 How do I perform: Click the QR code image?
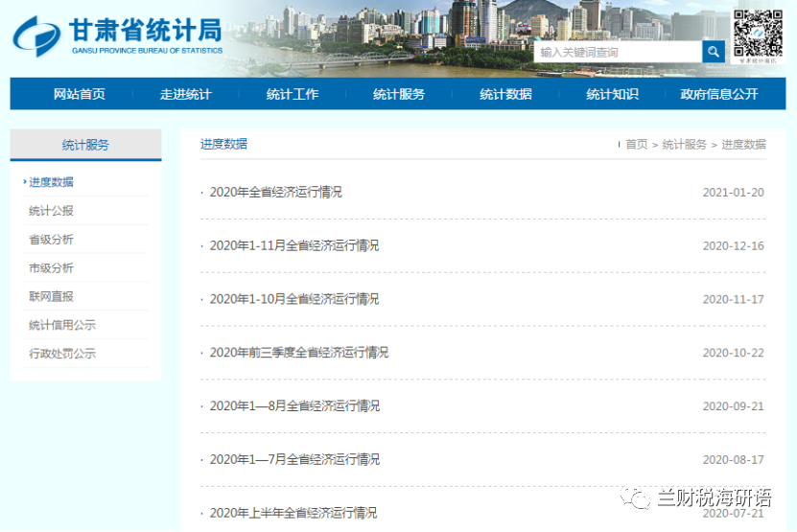pyautogui.click(x=758, y=34)
